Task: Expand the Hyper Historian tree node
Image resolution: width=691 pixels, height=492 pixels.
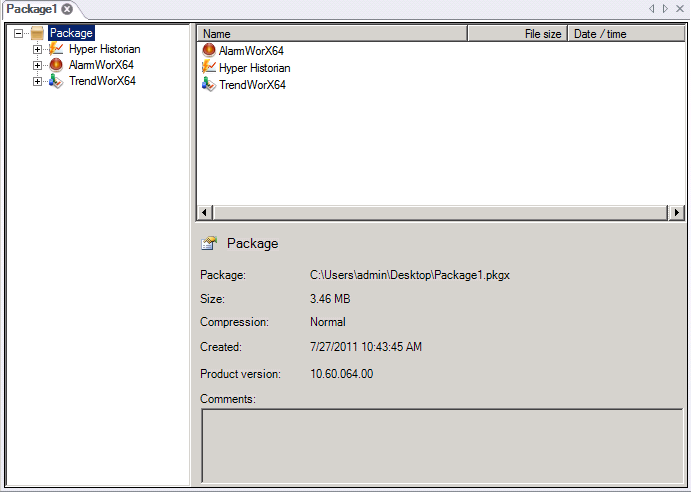Action: click(38, 49)
